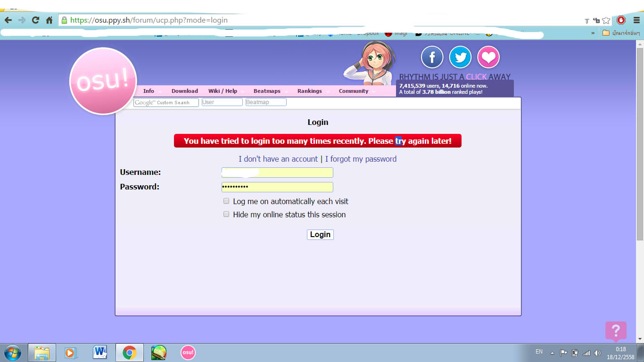Viewport: 644px width, 362px height.
Task: Click the Chrome taskbar icon
Action: point(130,352)
